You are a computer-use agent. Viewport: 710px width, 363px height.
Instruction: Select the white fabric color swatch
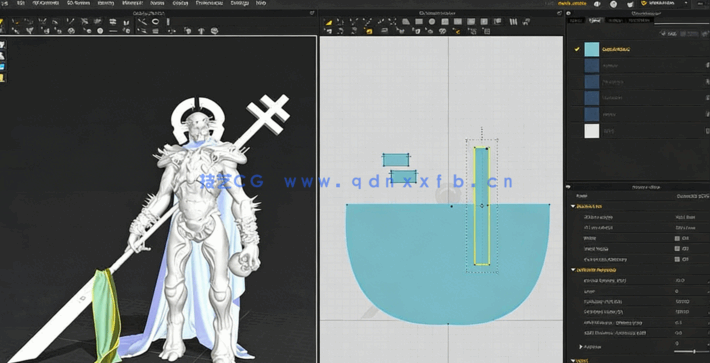(592, 131)
